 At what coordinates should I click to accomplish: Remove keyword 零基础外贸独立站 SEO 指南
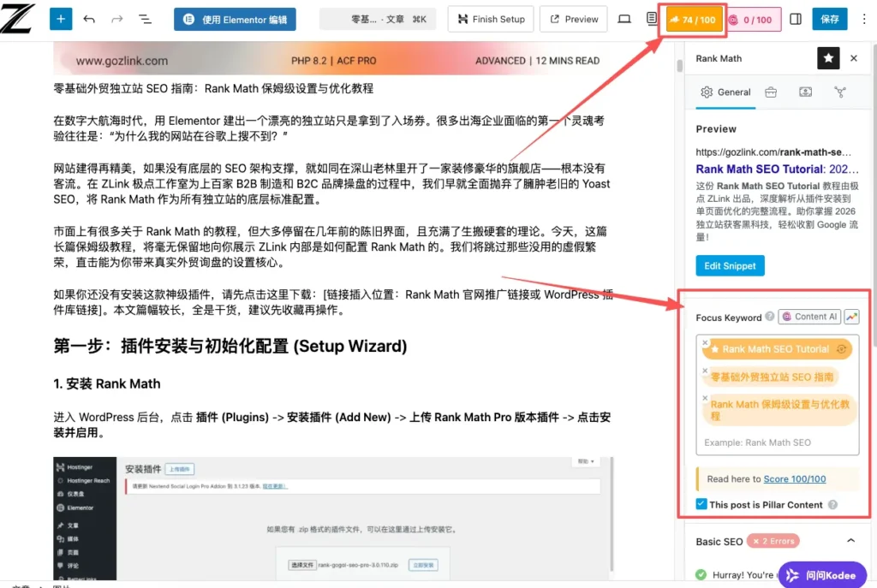point(705,371)
